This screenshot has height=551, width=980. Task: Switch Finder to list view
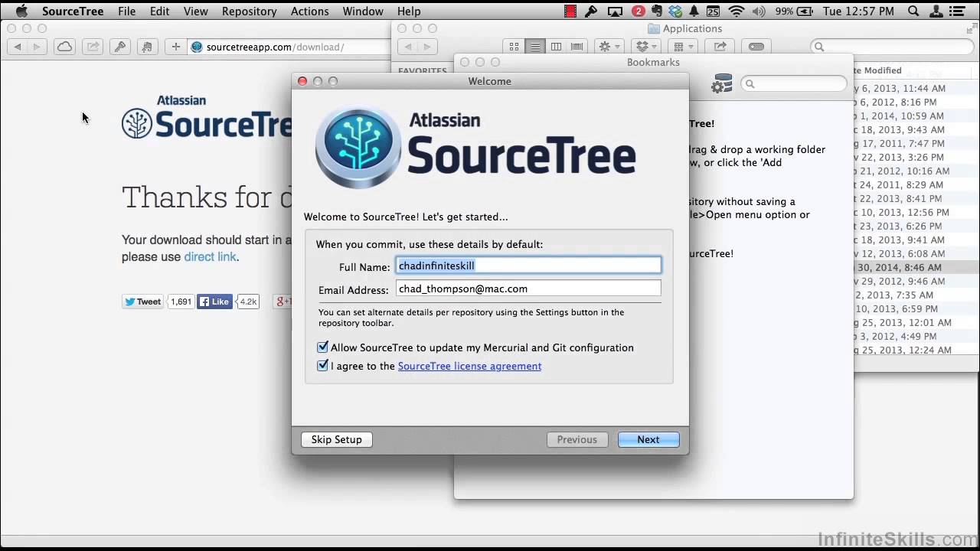coord(535,47)
